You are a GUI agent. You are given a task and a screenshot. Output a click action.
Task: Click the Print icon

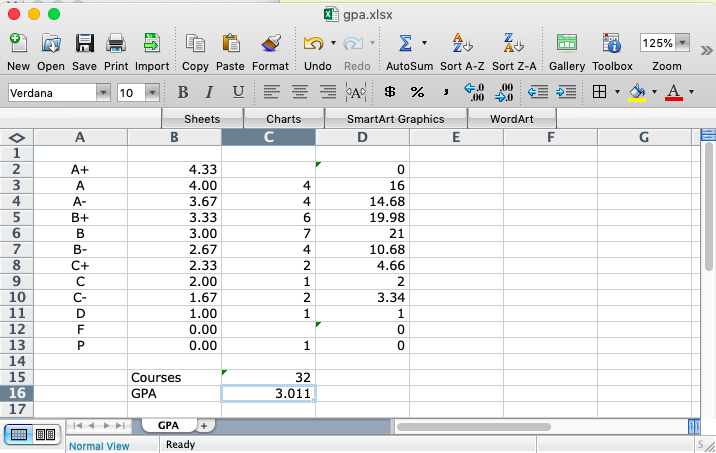point(116,44)
